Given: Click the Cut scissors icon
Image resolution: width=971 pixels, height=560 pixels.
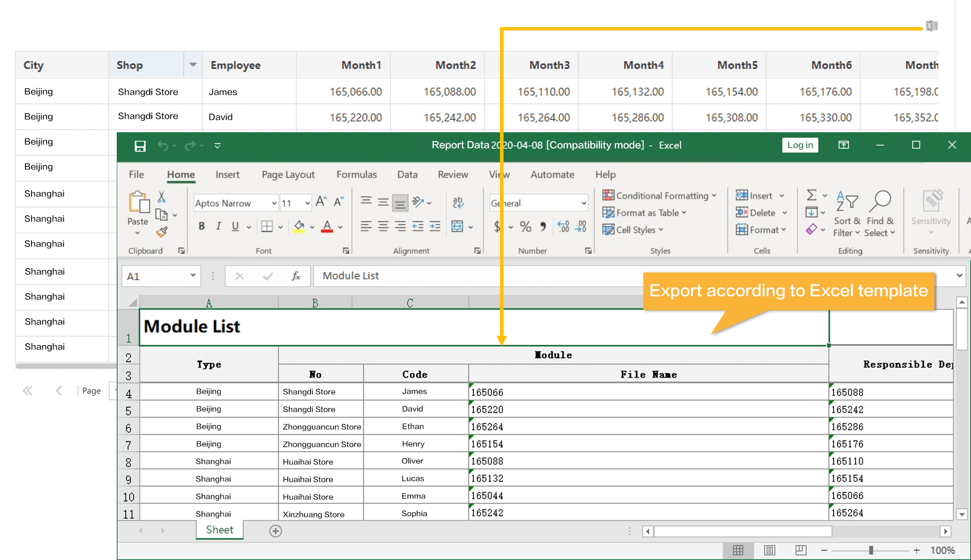Looking at the screenshot, I should [x=161, y=197].
